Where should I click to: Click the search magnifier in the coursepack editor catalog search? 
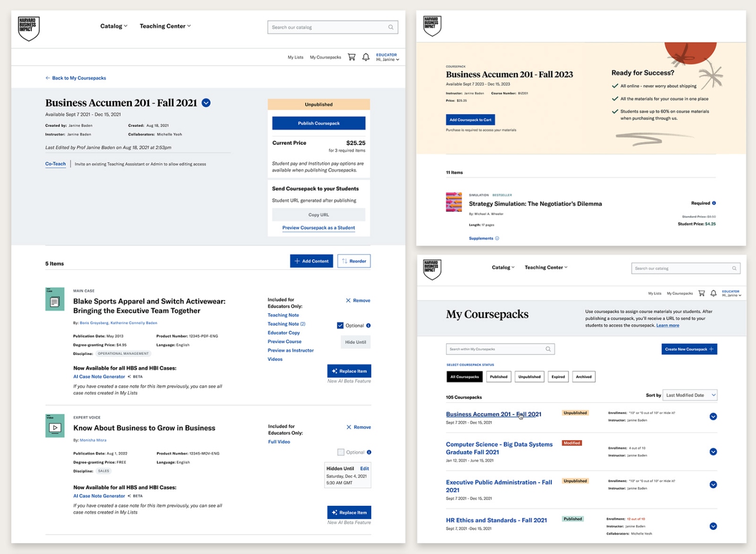click(391, 27)
